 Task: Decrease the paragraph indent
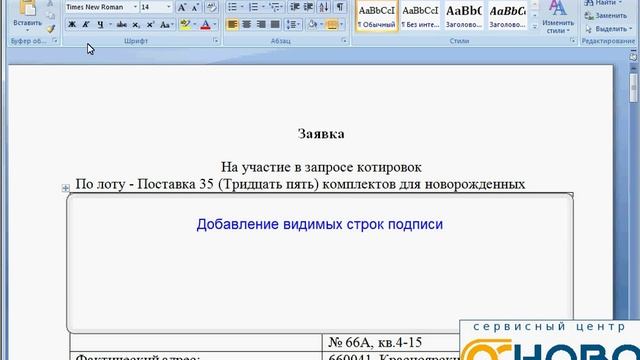[x=295, y=7]
